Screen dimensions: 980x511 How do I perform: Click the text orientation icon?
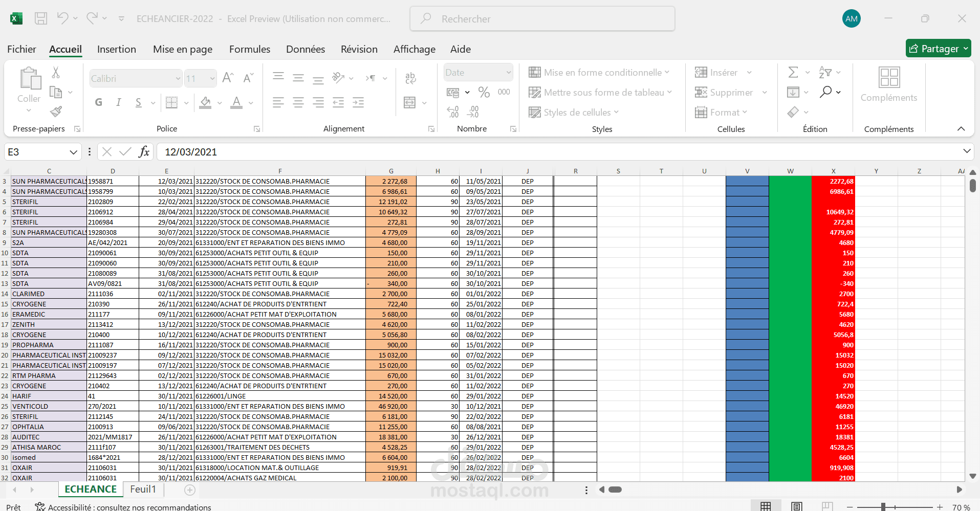coord(338,78)
